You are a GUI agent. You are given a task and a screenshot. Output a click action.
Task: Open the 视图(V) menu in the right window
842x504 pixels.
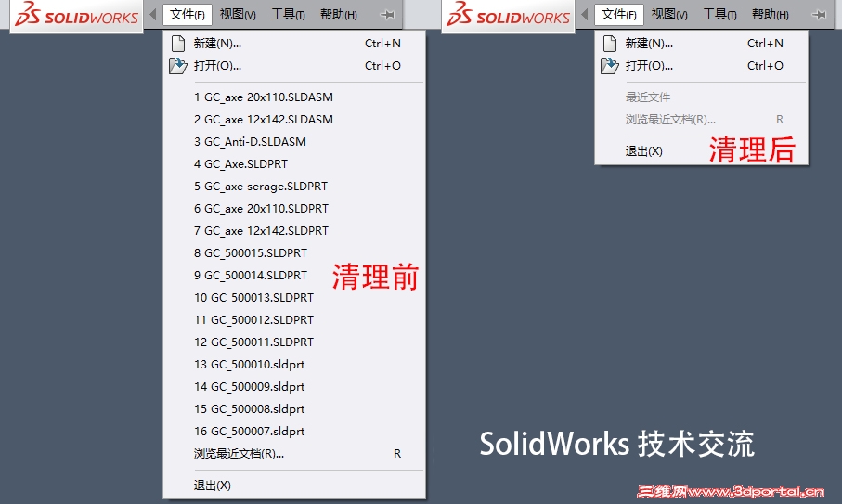669,15
